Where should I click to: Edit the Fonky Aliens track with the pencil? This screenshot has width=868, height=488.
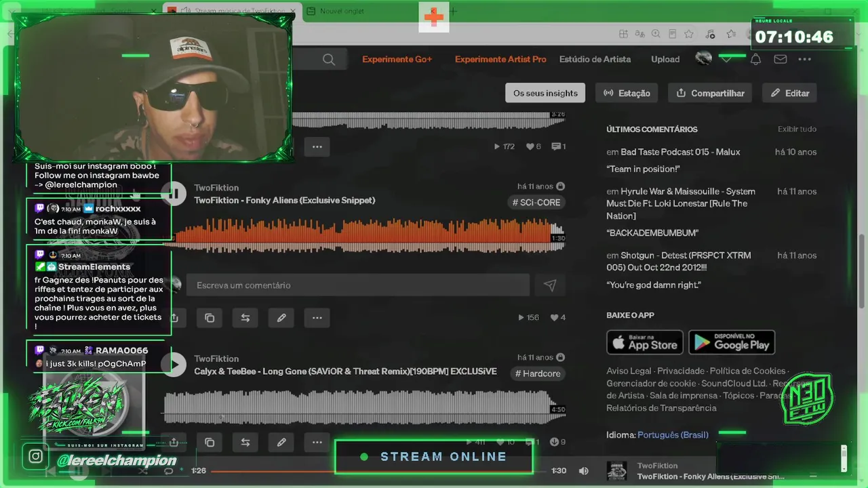click(281, 317)
